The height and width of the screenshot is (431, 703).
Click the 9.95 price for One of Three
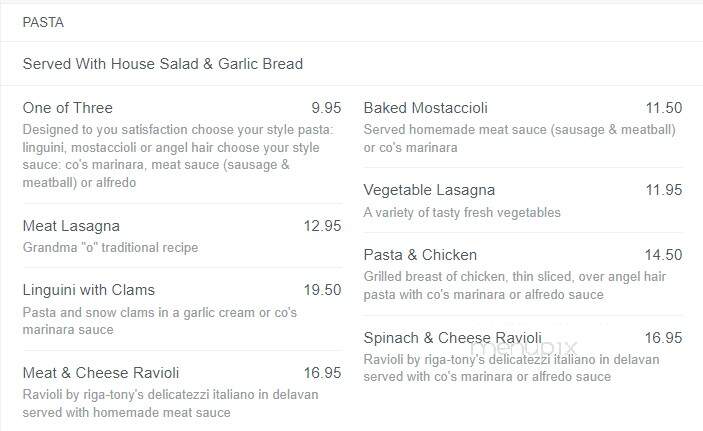tap(326, 108)
